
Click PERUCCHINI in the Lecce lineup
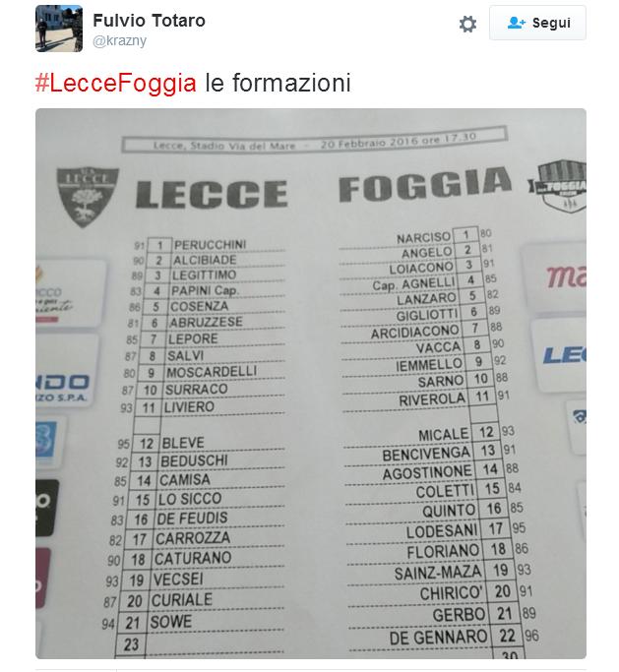[210, 244]
